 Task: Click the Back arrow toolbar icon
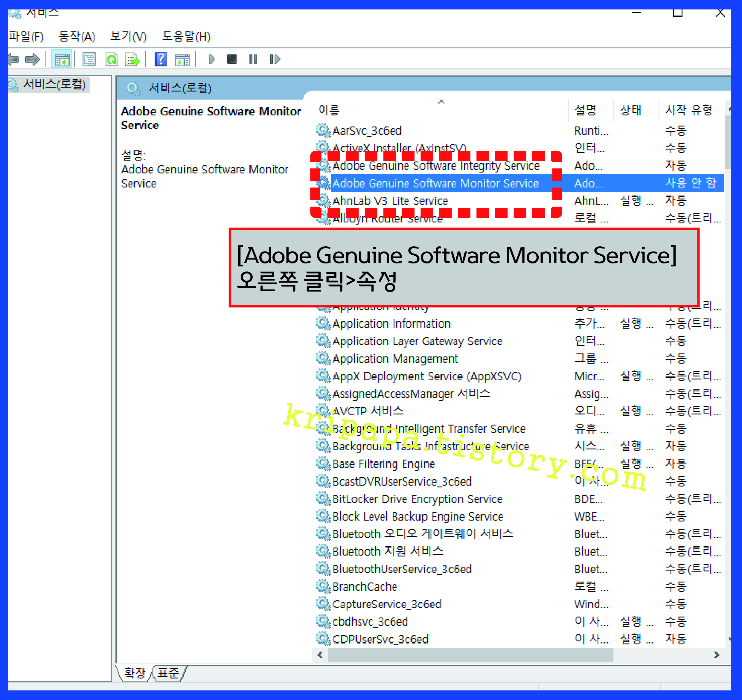(x=13, y=59)
